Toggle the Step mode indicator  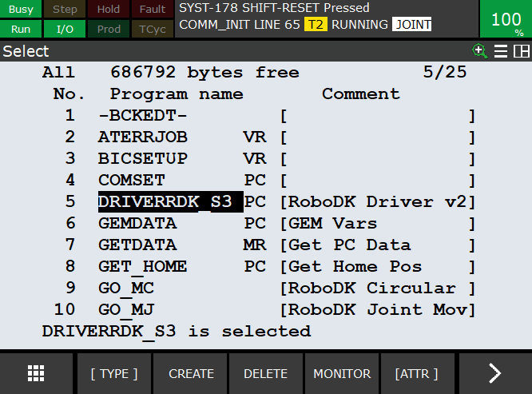65,10
